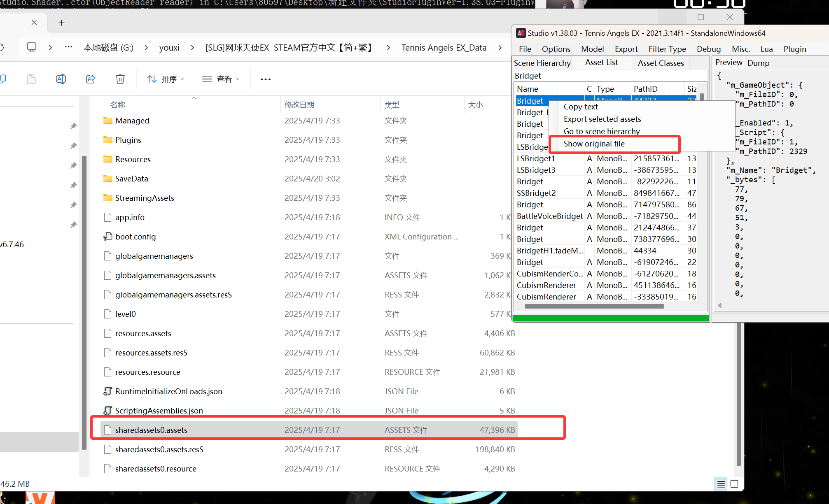Click the Explorer navigation pane vertical scrollbar
Screen dimensions: 829x504
click(84, 302)
